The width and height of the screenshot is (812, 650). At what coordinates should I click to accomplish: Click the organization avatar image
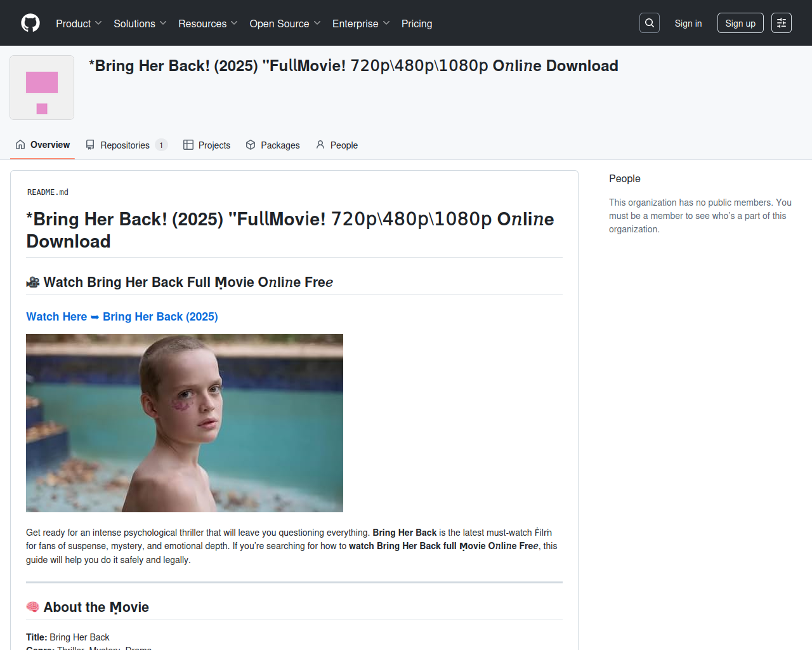[42, 88]
